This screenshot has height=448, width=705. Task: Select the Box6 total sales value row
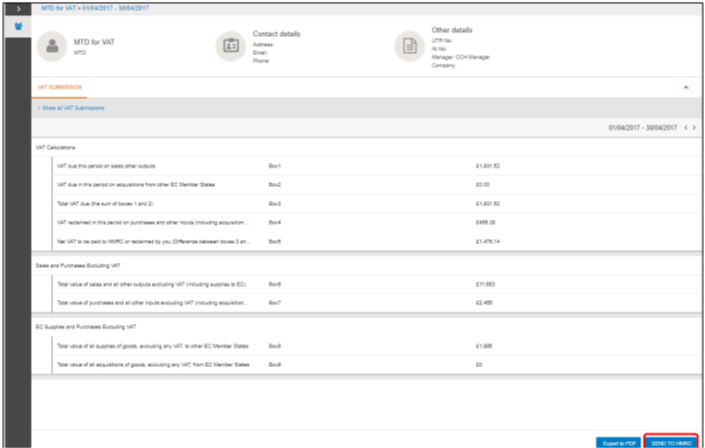click(x=377, y=284)
